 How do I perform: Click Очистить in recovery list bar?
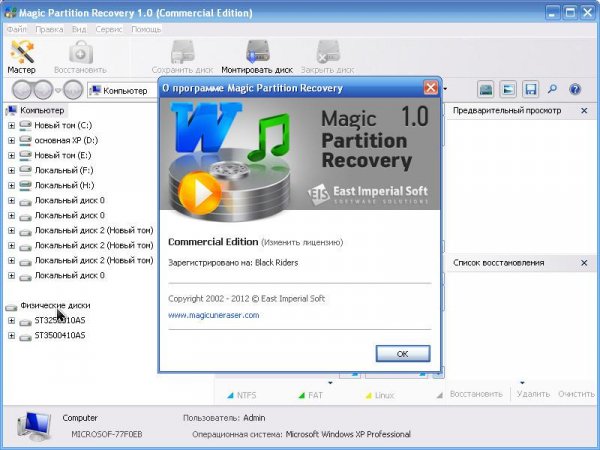click(576, 394)
